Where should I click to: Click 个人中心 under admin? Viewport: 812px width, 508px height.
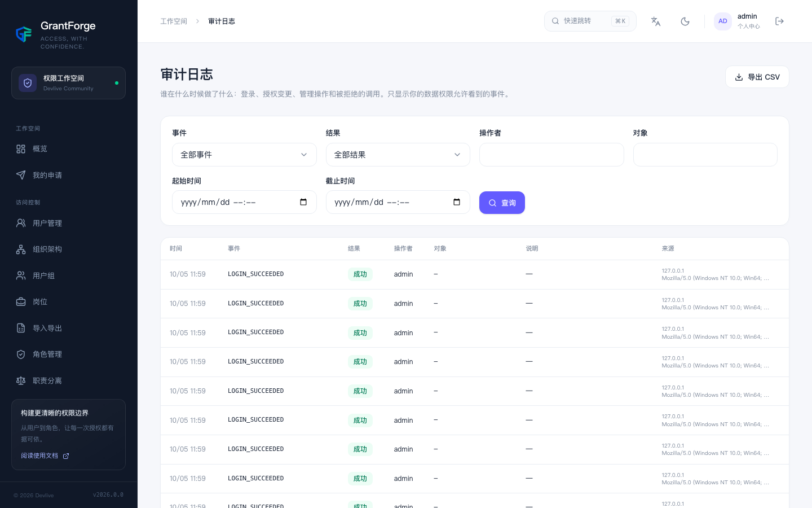click(x=749, y=27)
